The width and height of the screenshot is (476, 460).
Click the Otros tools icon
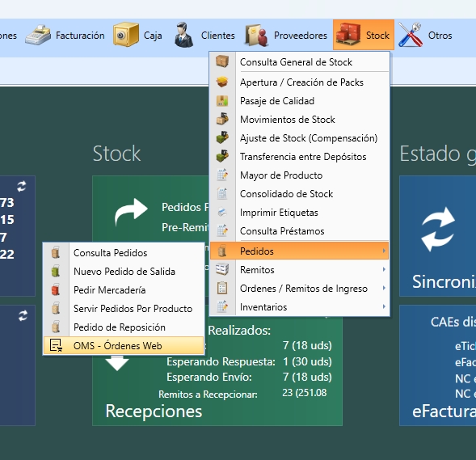[411, 35]
